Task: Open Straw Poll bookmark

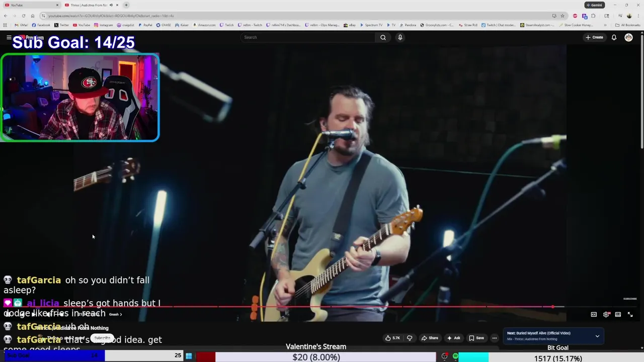Action: coord(468,25)
